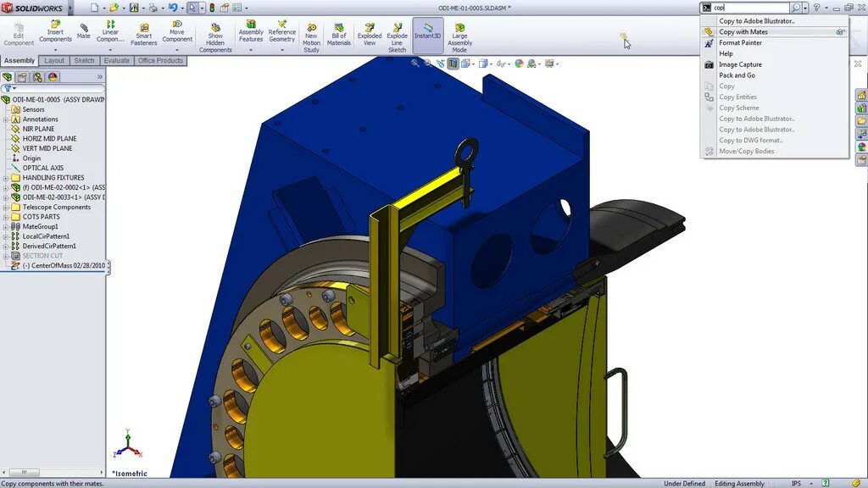Click the Rebuild traffic light icon

point(211,8)
